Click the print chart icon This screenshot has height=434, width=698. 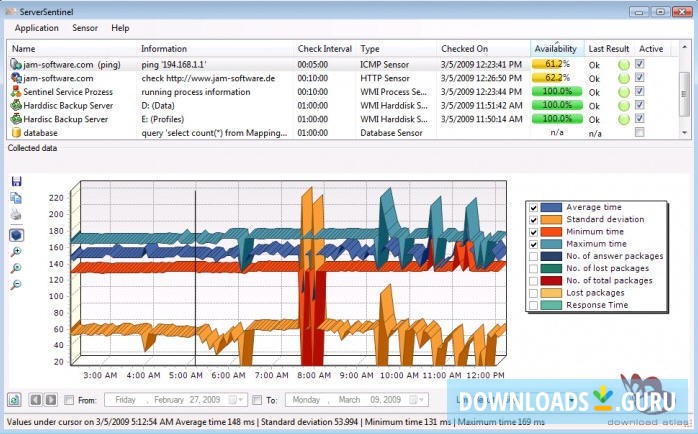point(16,215)
